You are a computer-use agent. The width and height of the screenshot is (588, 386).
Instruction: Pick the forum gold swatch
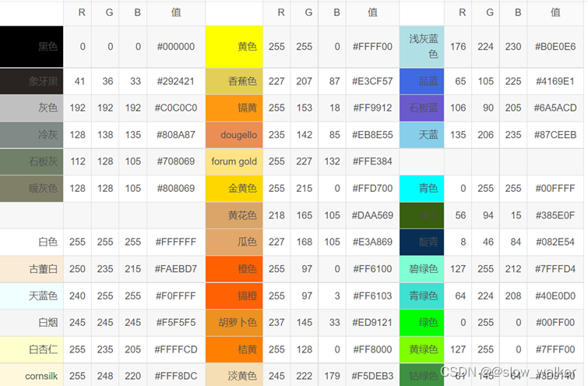[234, 161]
